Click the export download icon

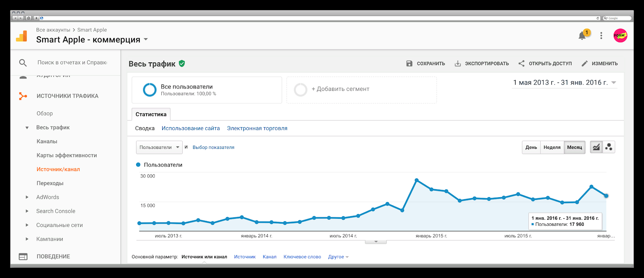tap(458, 64)
